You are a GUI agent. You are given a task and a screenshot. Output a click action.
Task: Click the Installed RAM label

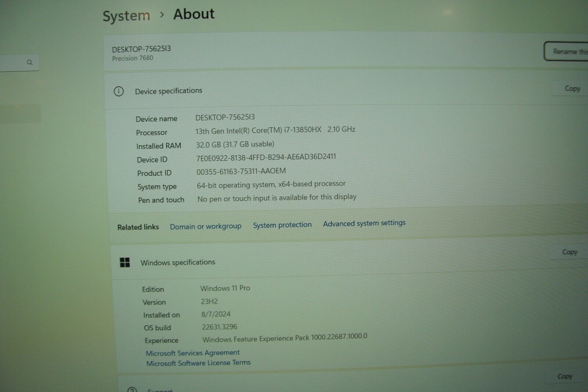(x=159, y=146)
